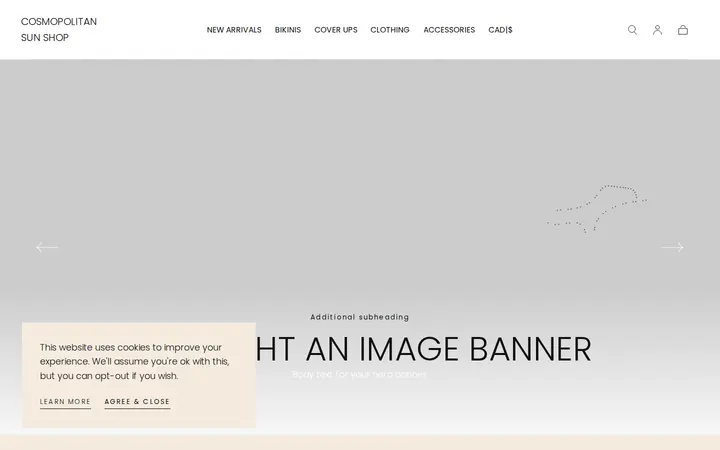Click the Additional subheading text

click(360, 317)
